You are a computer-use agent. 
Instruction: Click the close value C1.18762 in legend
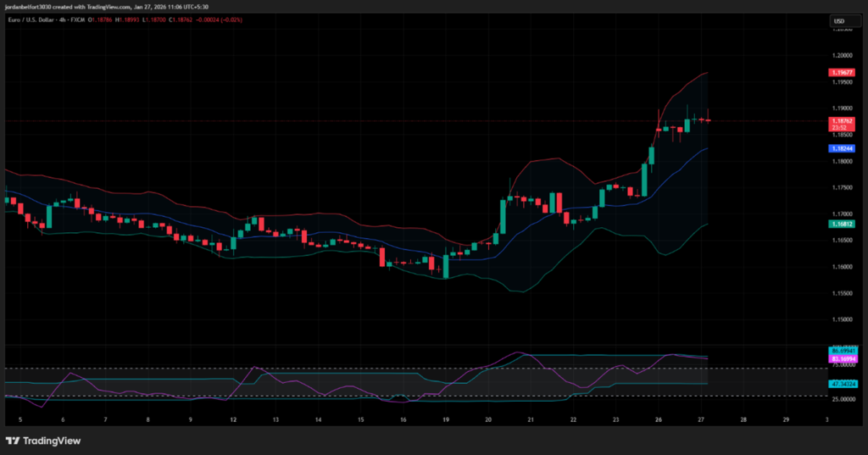(x=175, y=20)
